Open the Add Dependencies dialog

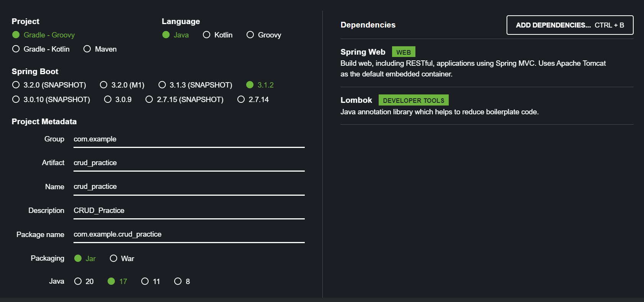coord(570,25)
